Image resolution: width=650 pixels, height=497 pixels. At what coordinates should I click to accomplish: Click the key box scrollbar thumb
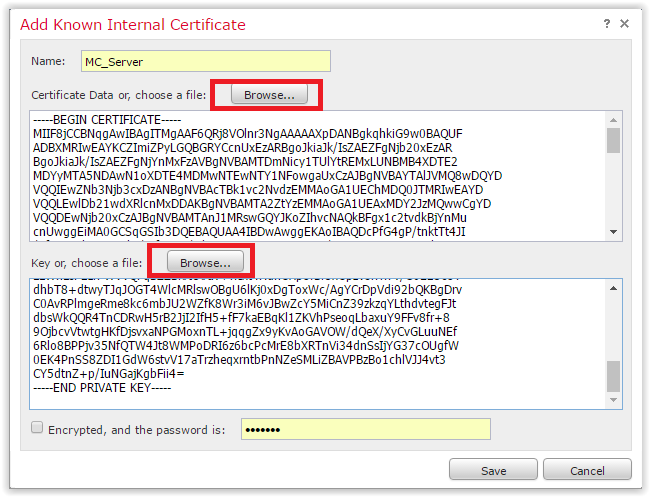613,377
